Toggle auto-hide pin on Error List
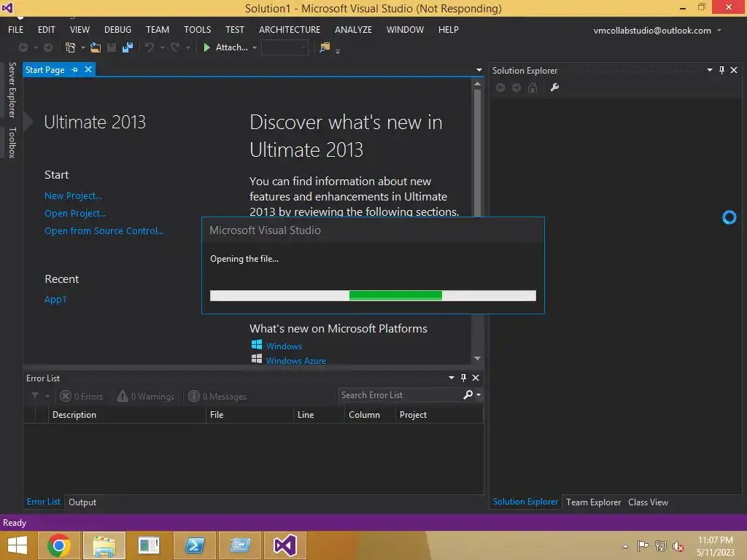 (x=463, y=378)
